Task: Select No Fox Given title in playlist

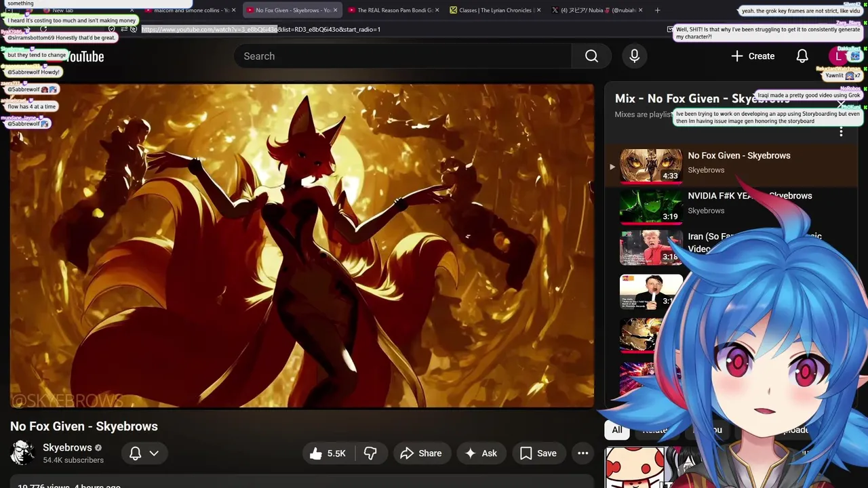Action: point(739,155)
